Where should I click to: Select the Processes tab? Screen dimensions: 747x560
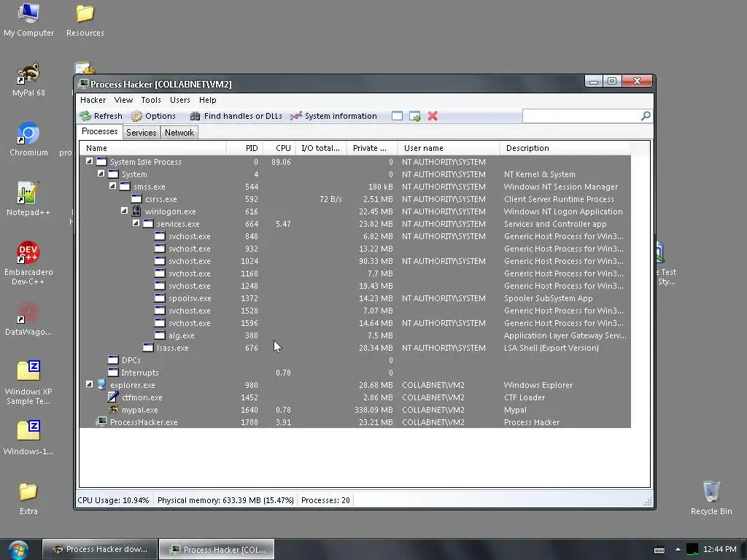(99, 131)
